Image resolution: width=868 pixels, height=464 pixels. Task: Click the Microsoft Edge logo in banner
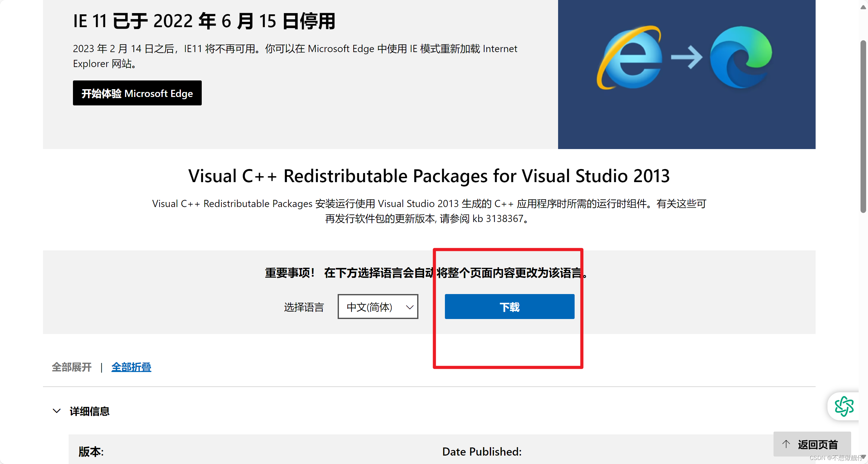click(x=740, y=57)
